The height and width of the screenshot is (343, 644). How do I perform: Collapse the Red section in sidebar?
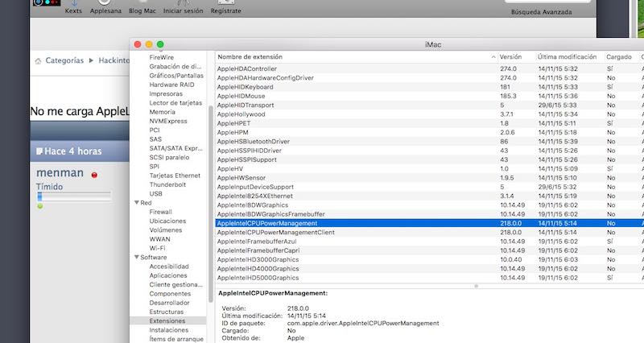(x=136, y=203)
